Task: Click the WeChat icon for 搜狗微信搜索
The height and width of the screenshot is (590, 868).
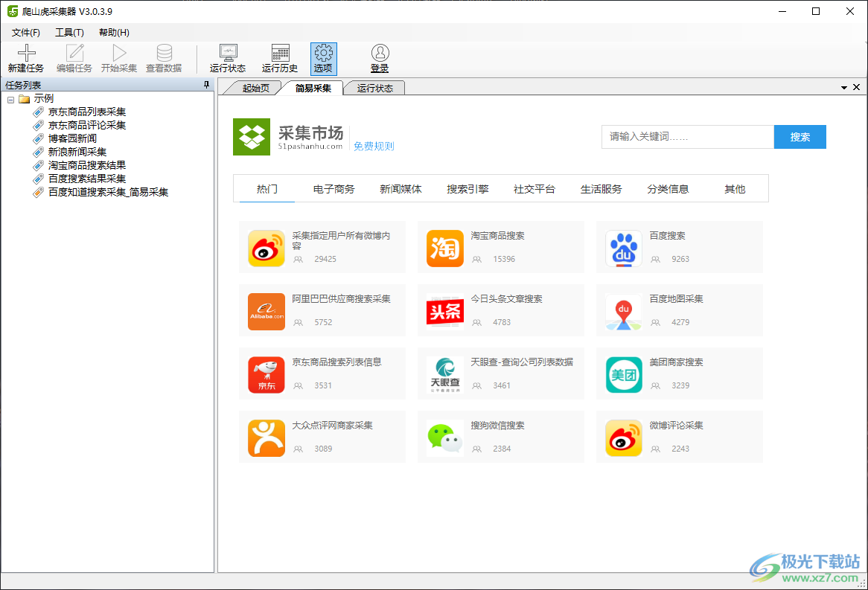Action: [445, 438]
